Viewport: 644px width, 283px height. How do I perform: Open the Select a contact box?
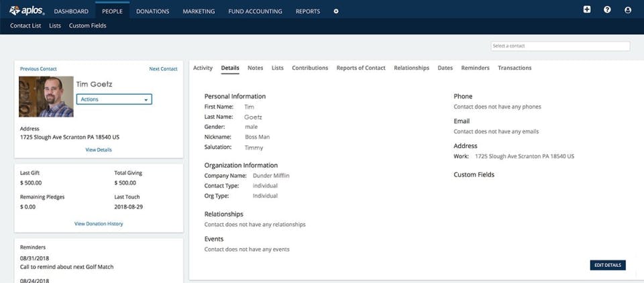560,46
